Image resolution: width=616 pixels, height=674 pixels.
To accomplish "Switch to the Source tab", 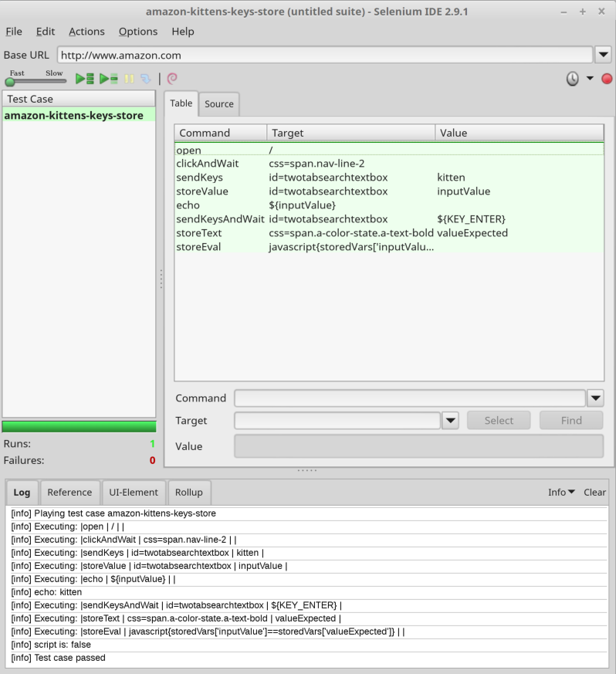I will 218,104.
